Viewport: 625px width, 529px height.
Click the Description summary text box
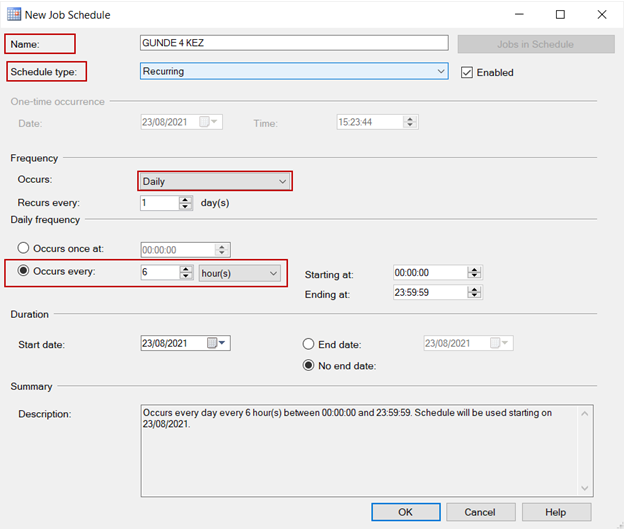coord(367,450)
